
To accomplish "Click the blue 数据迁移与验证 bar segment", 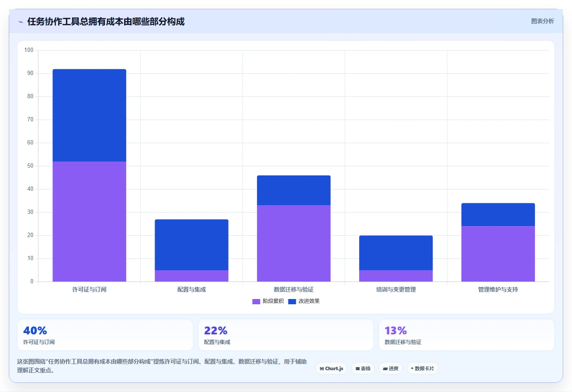I will click(294, 190).
